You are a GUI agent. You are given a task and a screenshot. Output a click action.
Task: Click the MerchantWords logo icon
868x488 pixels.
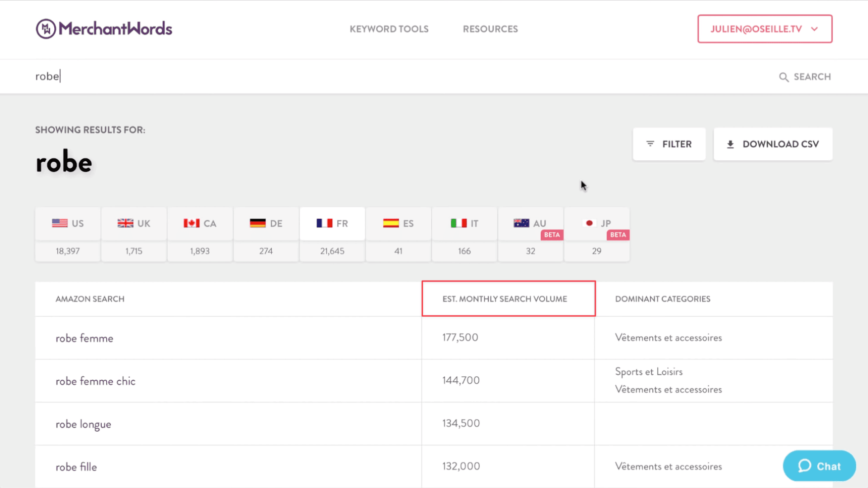coord(46,28)
